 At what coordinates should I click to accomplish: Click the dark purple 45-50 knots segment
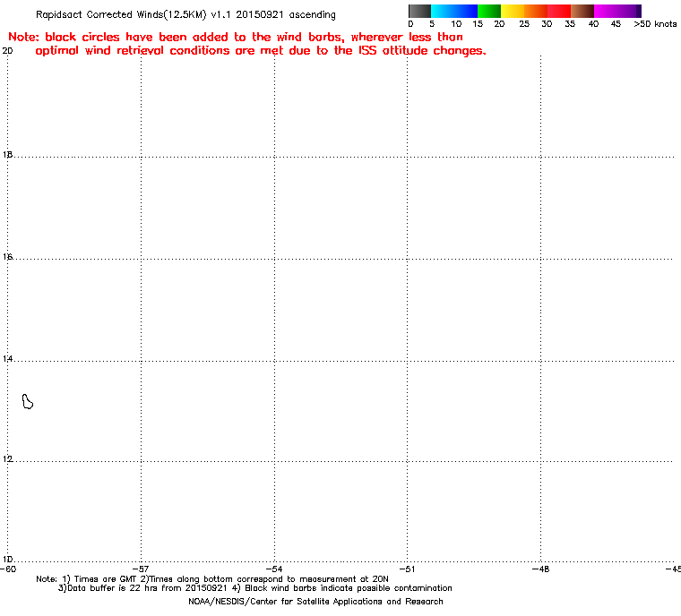point(630,11)
